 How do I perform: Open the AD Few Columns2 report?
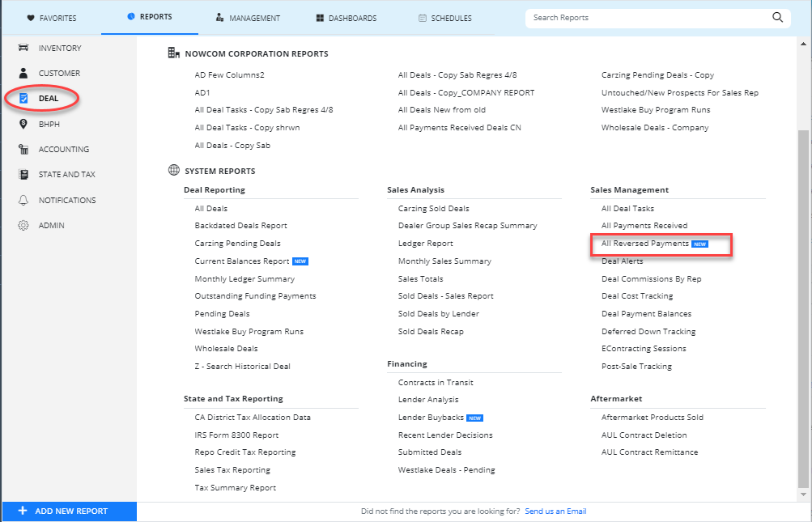[x=229, y=75]
